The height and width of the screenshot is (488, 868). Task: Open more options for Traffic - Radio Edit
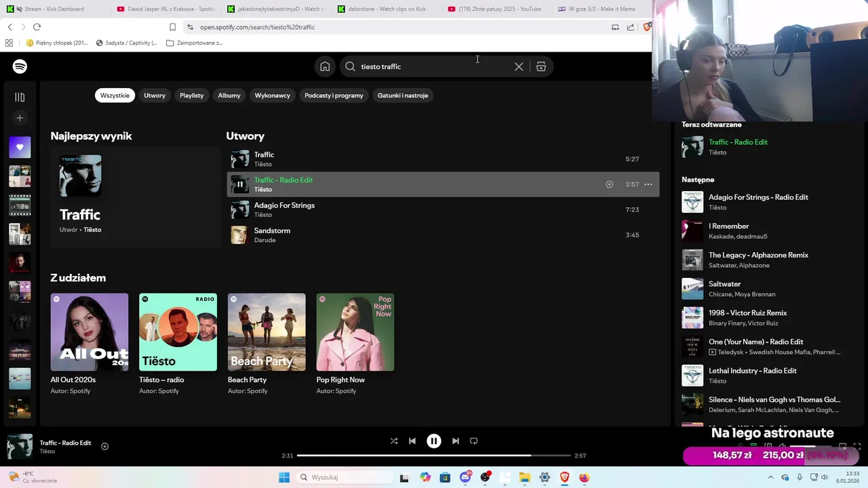(648, 184)
